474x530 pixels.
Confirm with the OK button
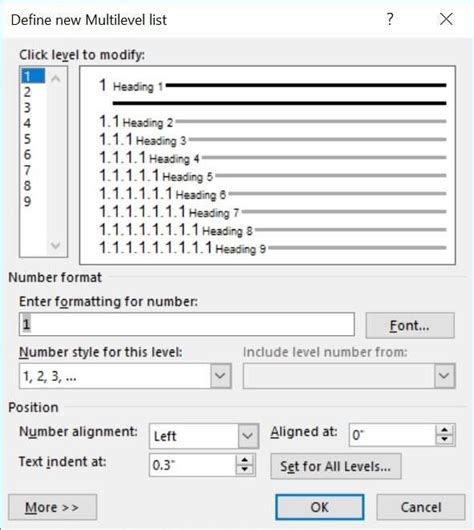(319, 507)
